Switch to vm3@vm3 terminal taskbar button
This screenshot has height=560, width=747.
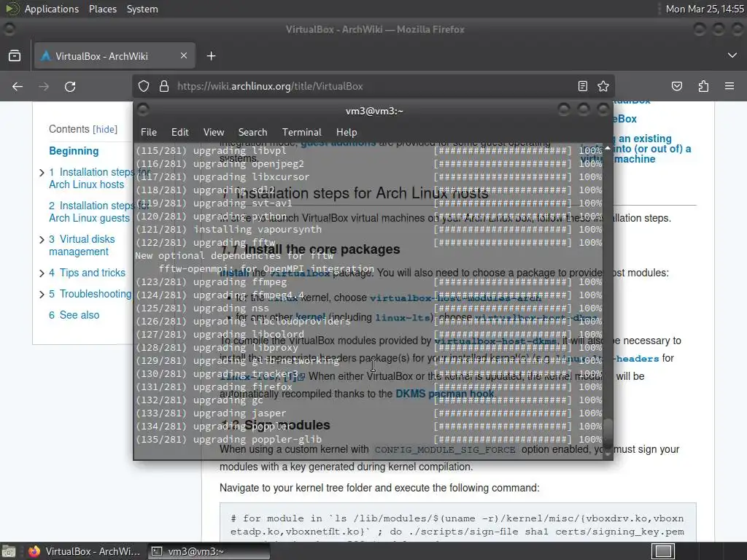[208, 551]
